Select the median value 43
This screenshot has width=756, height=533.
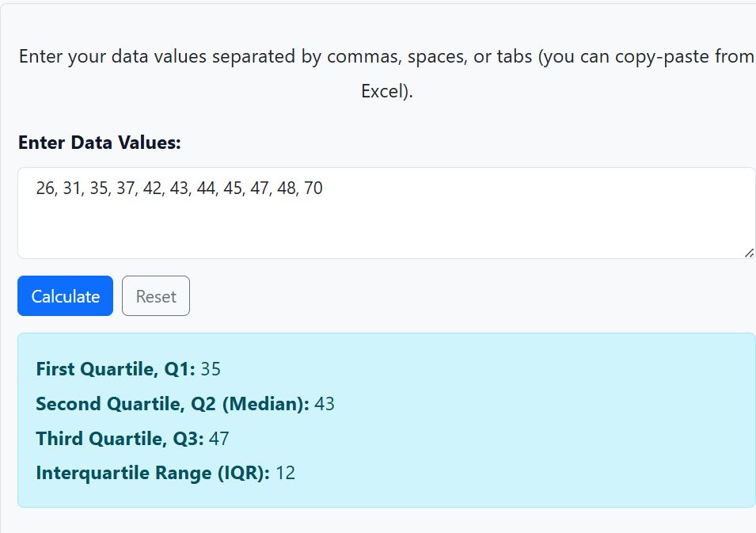click(x=325, y=404)
